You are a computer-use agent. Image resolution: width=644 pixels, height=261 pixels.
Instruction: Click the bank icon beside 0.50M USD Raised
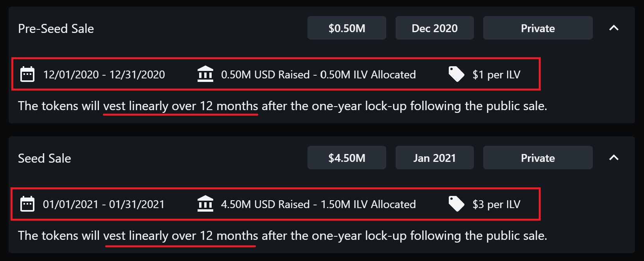pos(205,74)
